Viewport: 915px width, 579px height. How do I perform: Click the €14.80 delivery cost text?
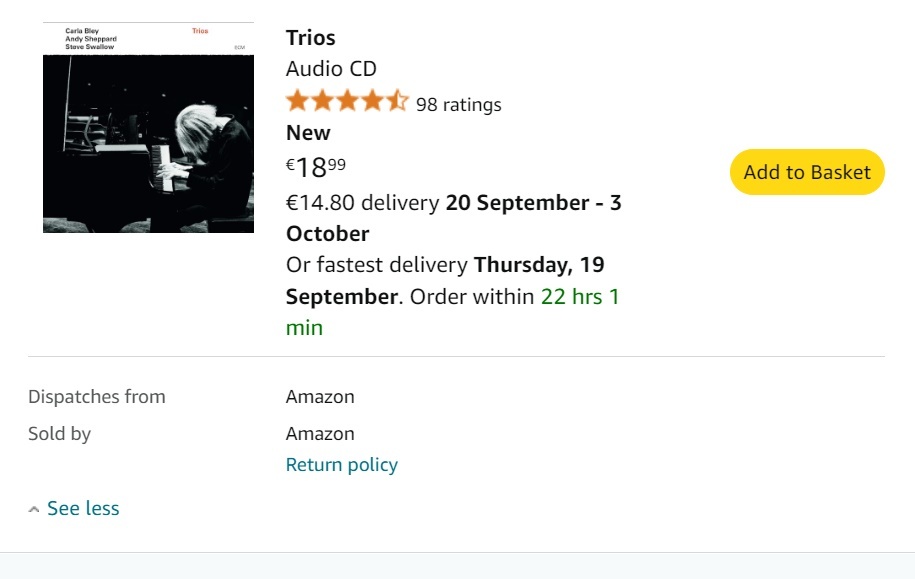[362, 203]
